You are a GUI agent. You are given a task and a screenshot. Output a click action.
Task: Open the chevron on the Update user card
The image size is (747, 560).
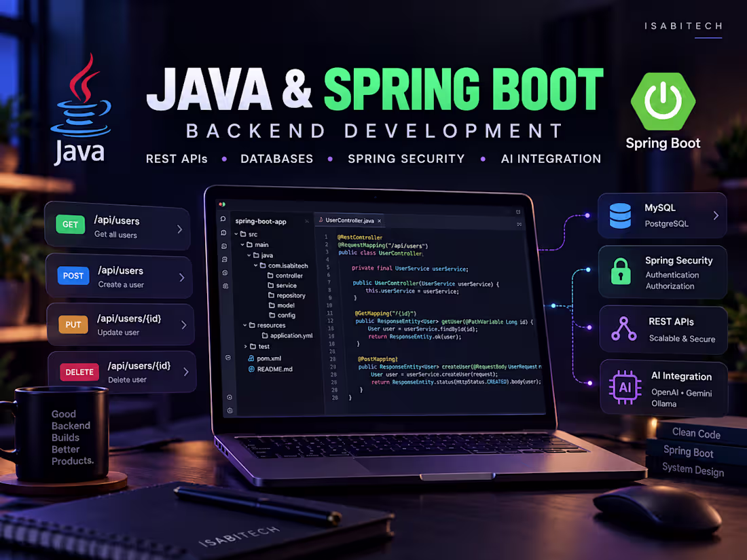click(x=183, y=324)
